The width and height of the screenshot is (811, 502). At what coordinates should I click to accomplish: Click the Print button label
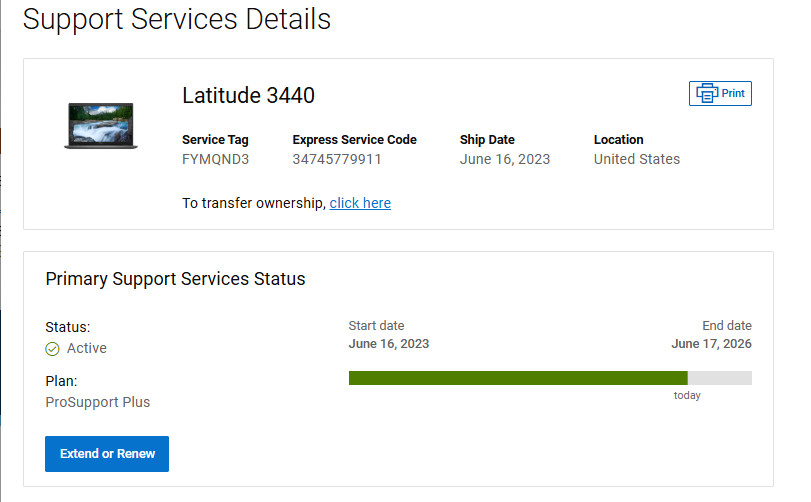tap(733, 94)
